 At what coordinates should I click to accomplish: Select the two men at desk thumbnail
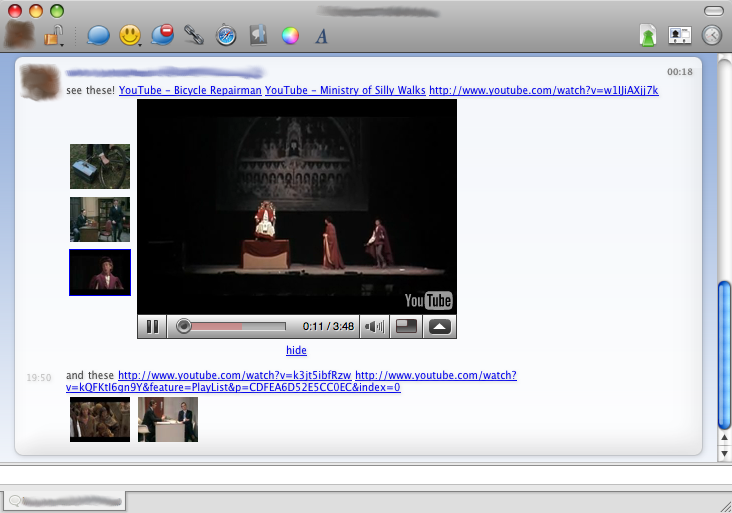168,419
